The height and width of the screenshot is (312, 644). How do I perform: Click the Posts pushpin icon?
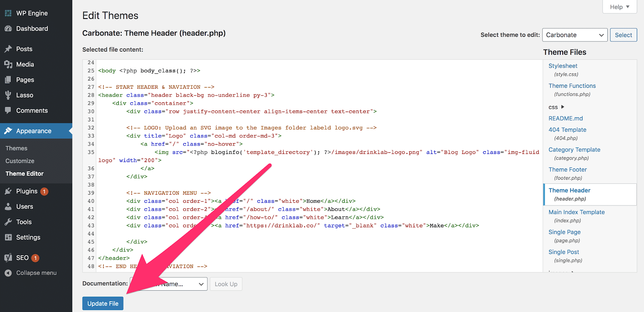pos(8,49)
